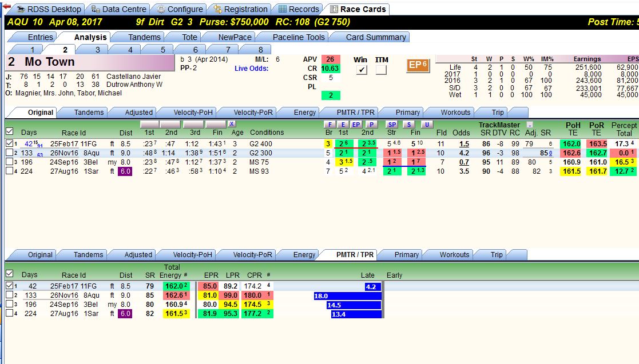Select the Race Cards tab
639x364 pixels.
(x=358, y=9)
